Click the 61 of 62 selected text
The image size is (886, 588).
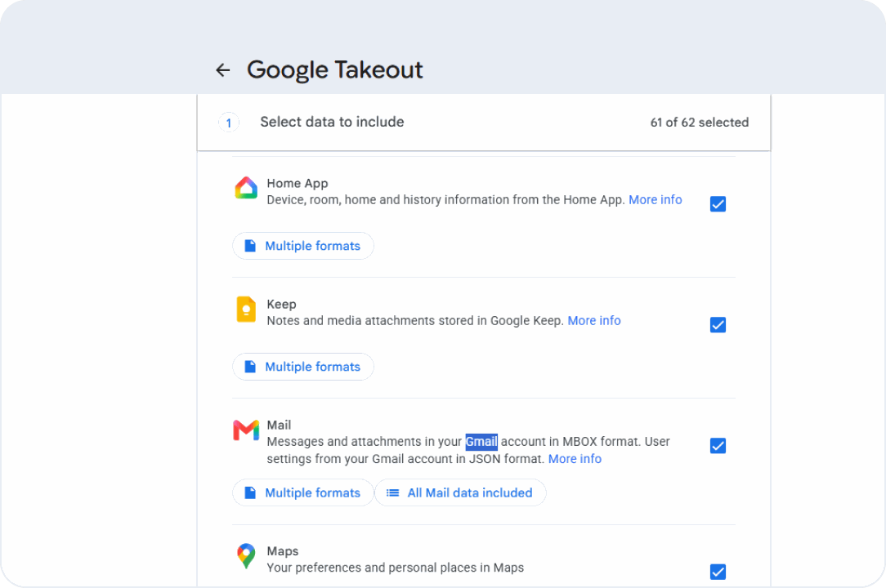pos(699,122)
